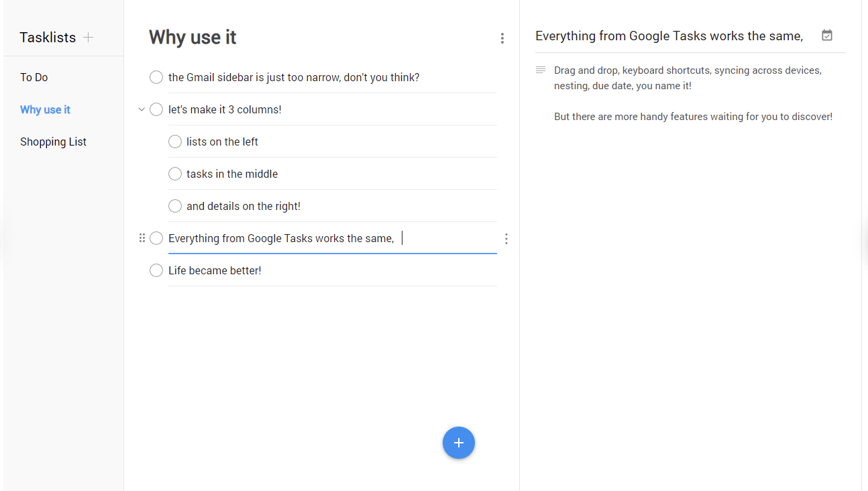868x491 pixels.
Task: Edit the list title Why use it
Action: pyautogui.click(x=193, y=37)
